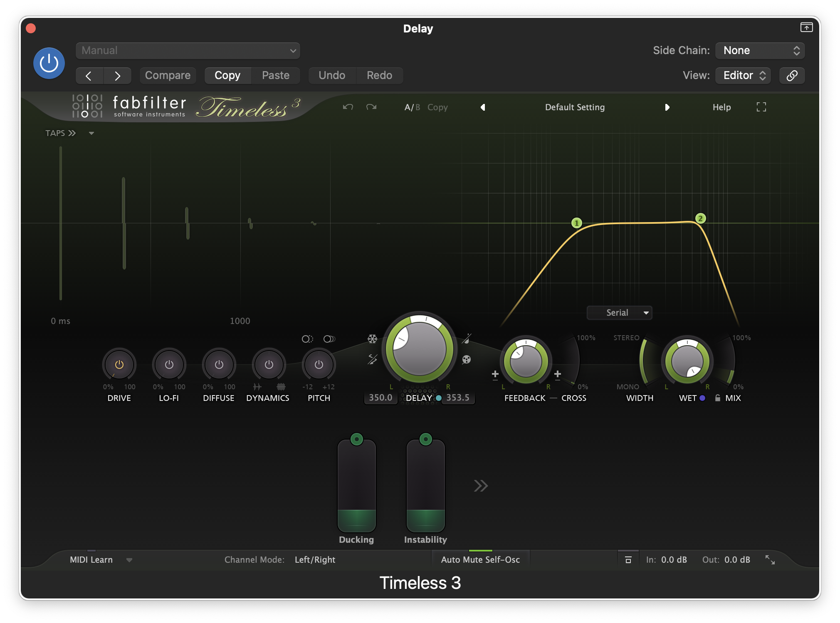840x623 pixels.
Task: Click the diagonal stretch icon left of delay
Action: pos(372,359)
